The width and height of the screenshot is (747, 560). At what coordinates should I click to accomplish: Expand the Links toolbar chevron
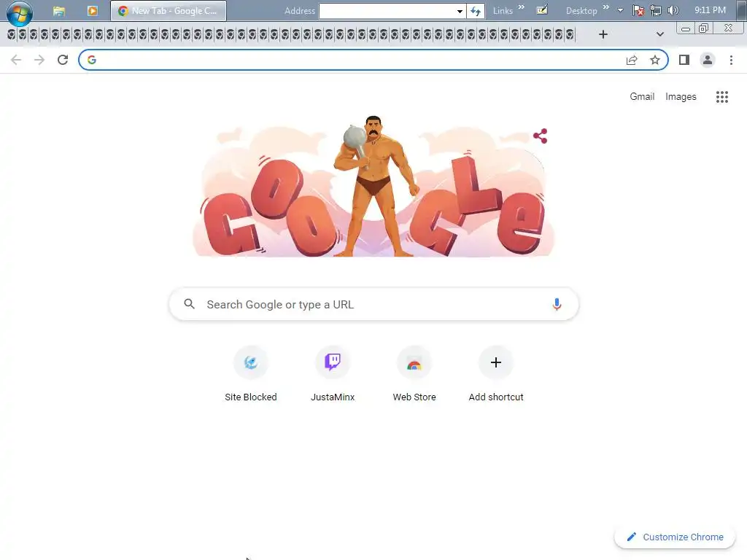click(521, 7)
